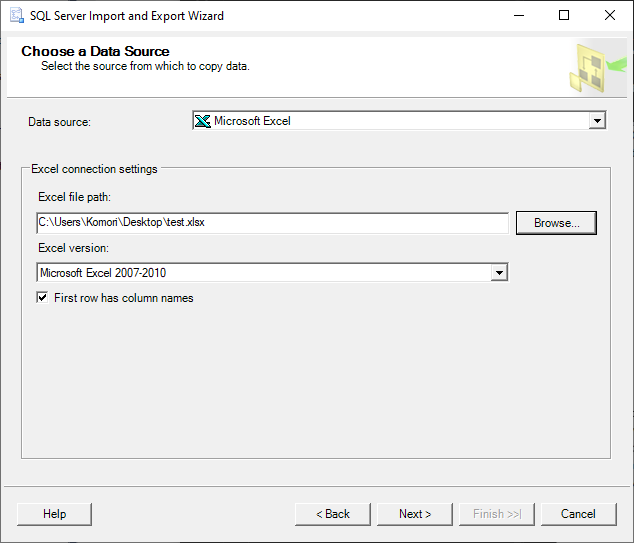Expand the Data source dropdown arrow
Viewport: 634px width, 543px height.
[597, 121]
